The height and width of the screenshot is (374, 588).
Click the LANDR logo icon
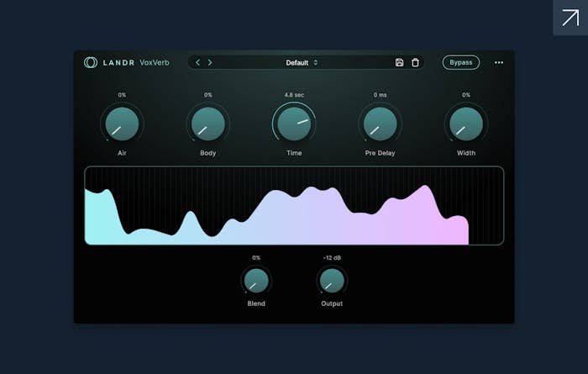(x=91, y=62)
